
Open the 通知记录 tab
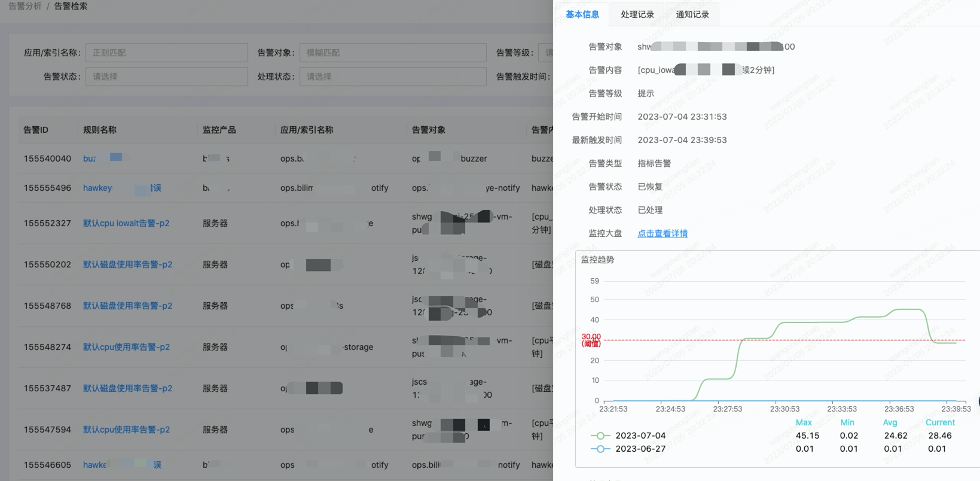692,14
